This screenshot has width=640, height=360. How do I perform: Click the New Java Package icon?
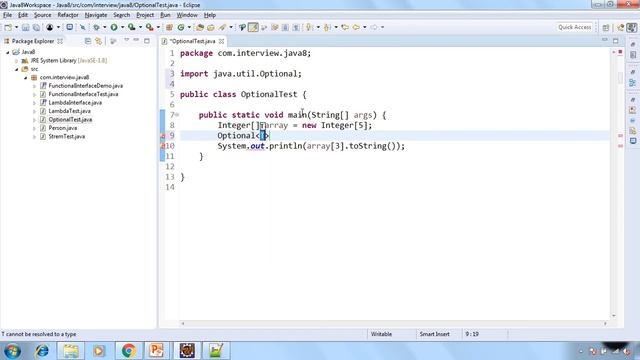pos(169,27)
